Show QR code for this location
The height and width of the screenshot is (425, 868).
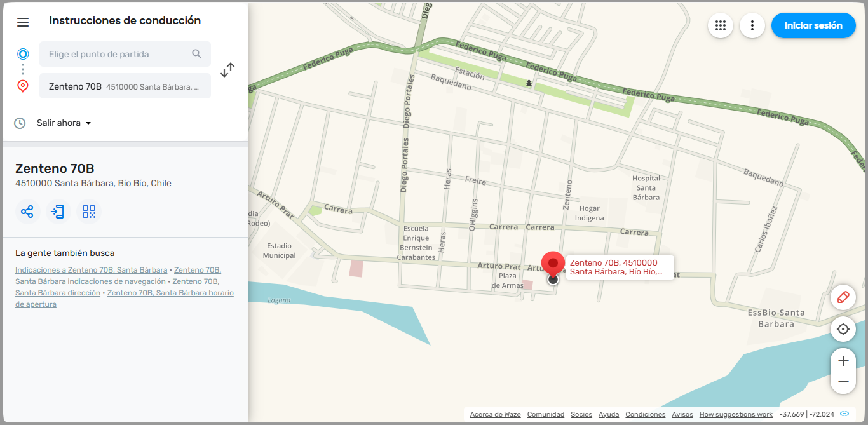(89, 212)
